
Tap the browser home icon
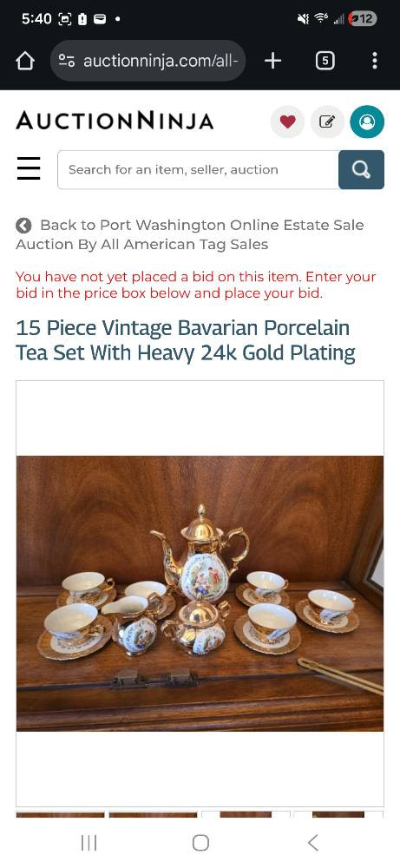pos(25,61)
